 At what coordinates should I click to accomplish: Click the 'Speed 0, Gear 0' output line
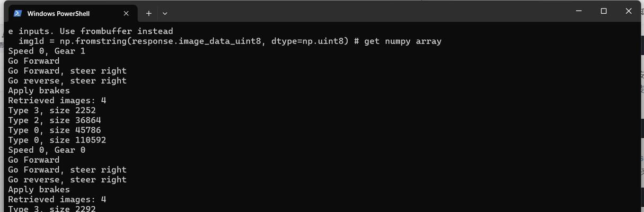pos(47,150)
